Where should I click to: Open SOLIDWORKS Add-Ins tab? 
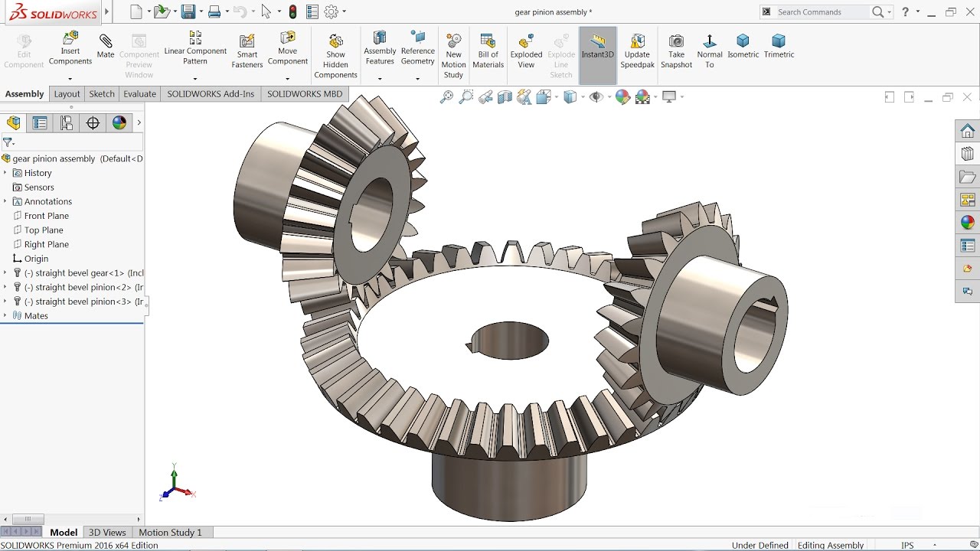click(211, 94)
